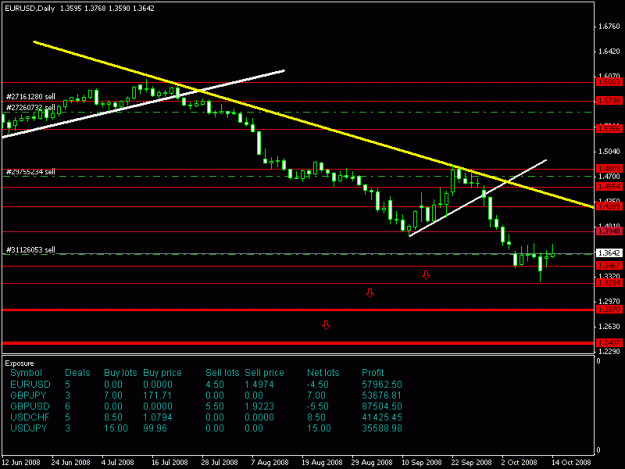The height and width of the screenshot is (469, 625).
Task: Click the Sell lots column header
Action: [x=222, y=373]
